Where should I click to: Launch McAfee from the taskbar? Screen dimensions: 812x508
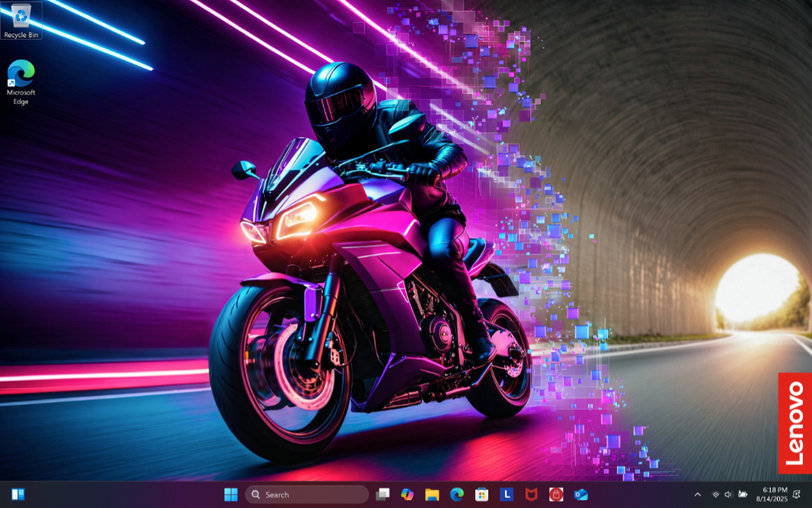tap(531, 494)
